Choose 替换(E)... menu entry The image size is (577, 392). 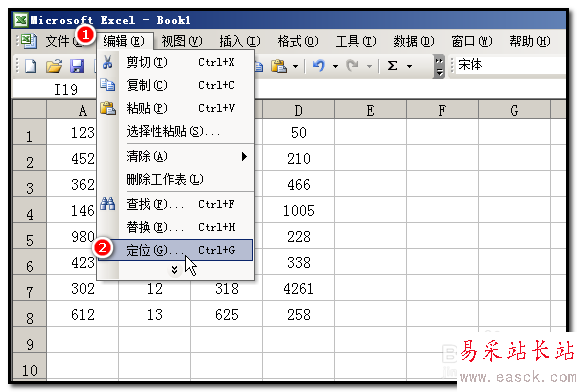tap(176, 227)
